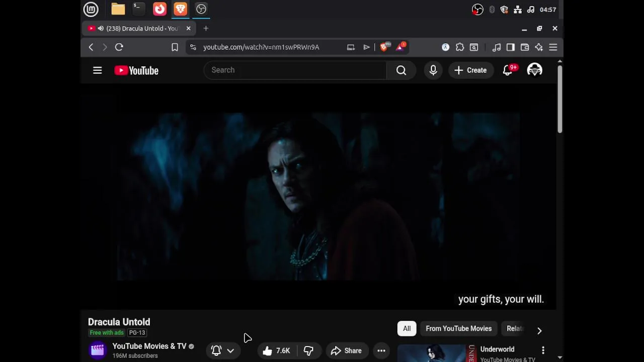Viewport: 644px width, 362px height.
Task: Select the All filter chip
Action: tap(407, 329)
